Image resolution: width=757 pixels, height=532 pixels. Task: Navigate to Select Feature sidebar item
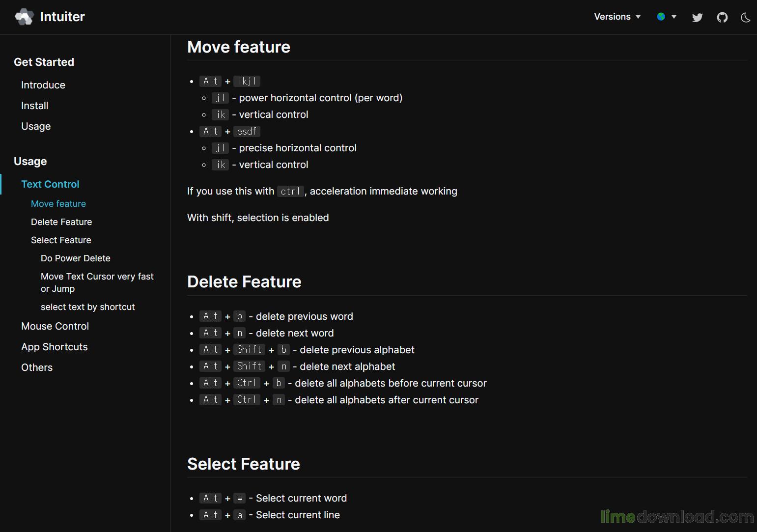point(61,240)
